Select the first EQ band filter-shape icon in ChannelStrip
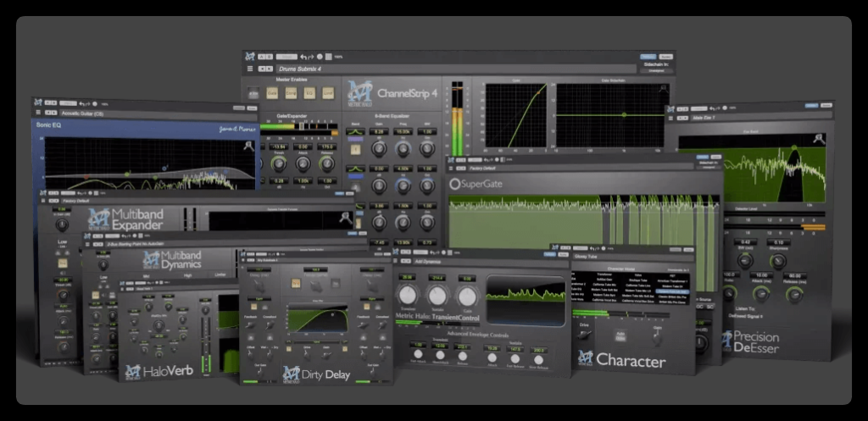The image size is (868, 421). tap(354, 131)
